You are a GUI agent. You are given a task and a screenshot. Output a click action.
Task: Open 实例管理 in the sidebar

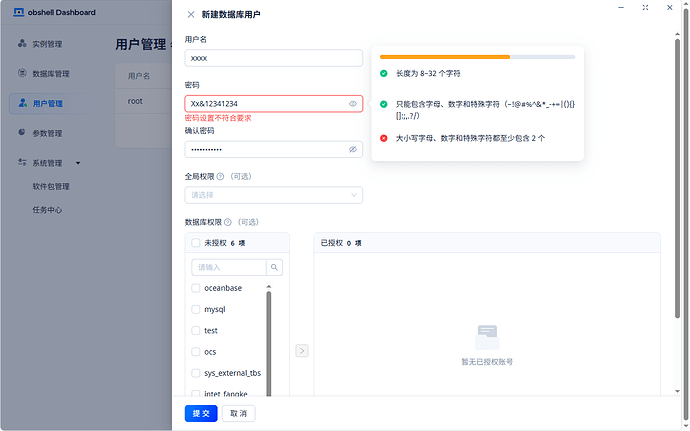[x=47, y=44]
